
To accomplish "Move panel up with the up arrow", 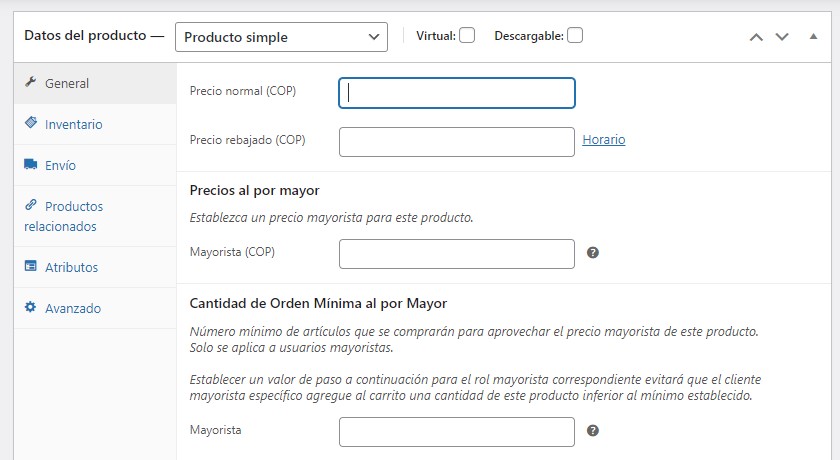I will (756, 37).
